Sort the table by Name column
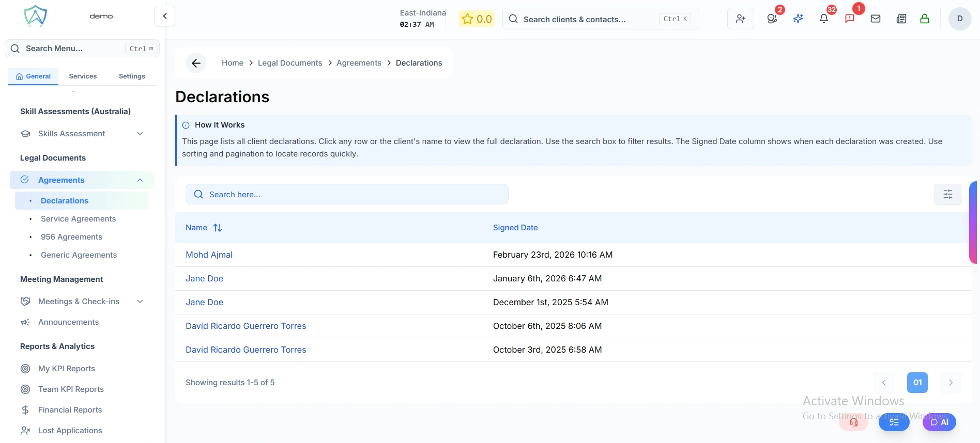Viewport: 980px width, 443px height. [218, 228]
